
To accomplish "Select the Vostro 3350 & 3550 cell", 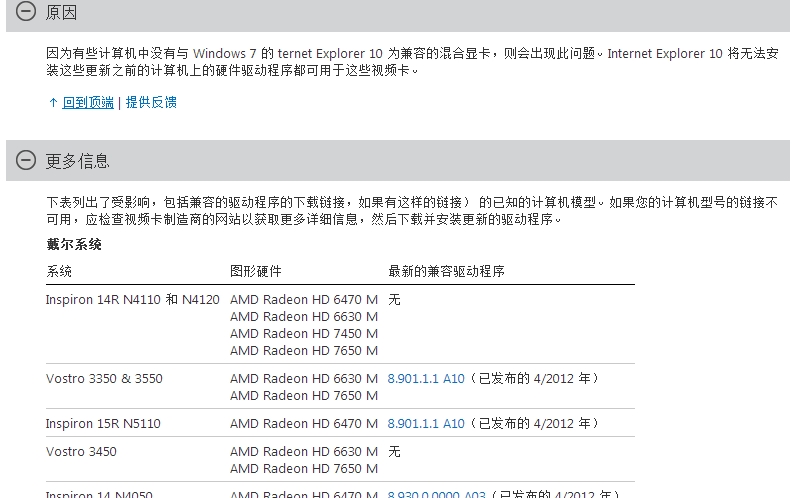I will click(x=104, y=379).
